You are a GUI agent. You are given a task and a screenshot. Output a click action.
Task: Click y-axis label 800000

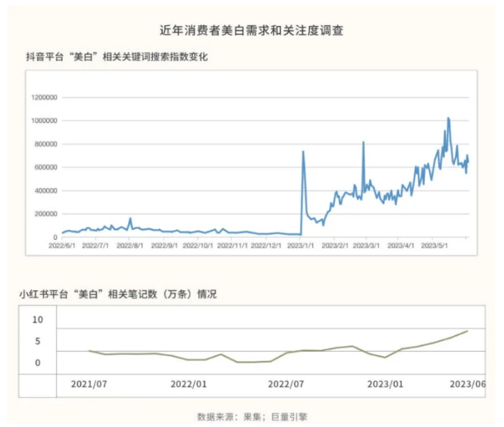(46, 144)
